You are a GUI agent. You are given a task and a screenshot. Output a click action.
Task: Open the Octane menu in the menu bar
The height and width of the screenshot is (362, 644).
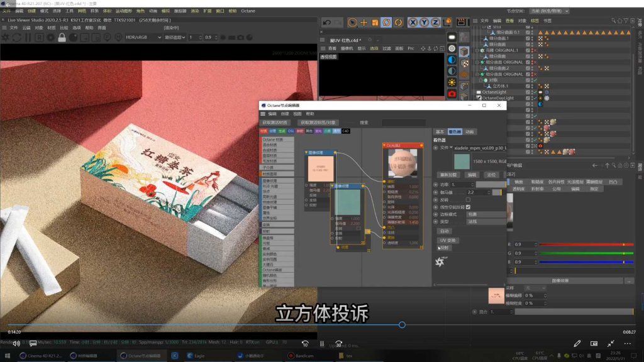248,11
